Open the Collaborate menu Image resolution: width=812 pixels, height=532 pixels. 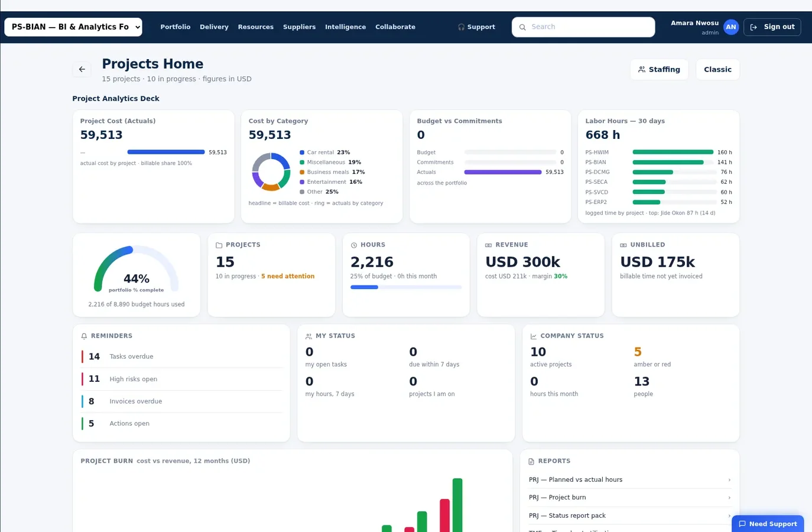[x=395, y=27]
